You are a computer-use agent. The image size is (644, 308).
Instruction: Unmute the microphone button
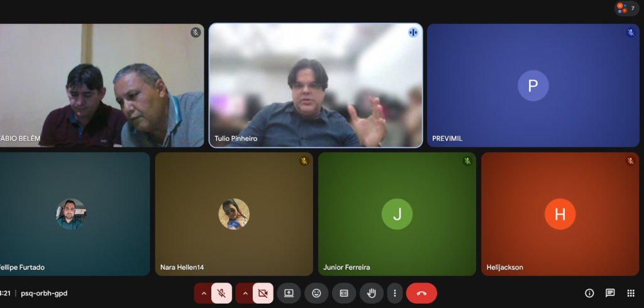click(x=221, y=293)
